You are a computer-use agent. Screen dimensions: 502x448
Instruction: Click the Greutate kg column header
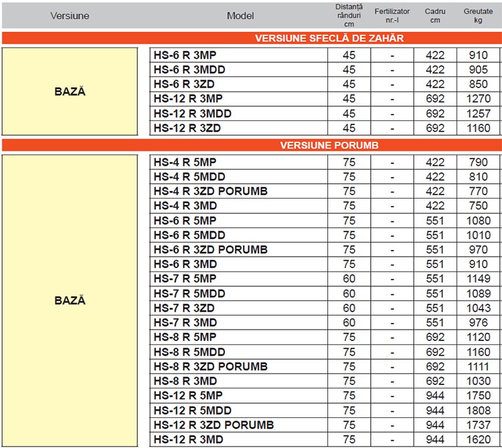[478, 15]
